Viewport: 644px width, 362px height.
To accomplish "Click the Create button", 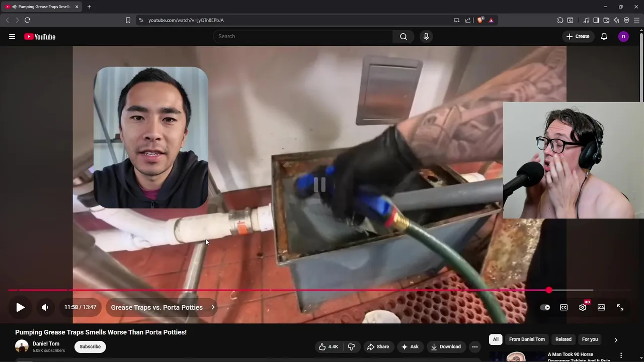I will tap(578, 36).
